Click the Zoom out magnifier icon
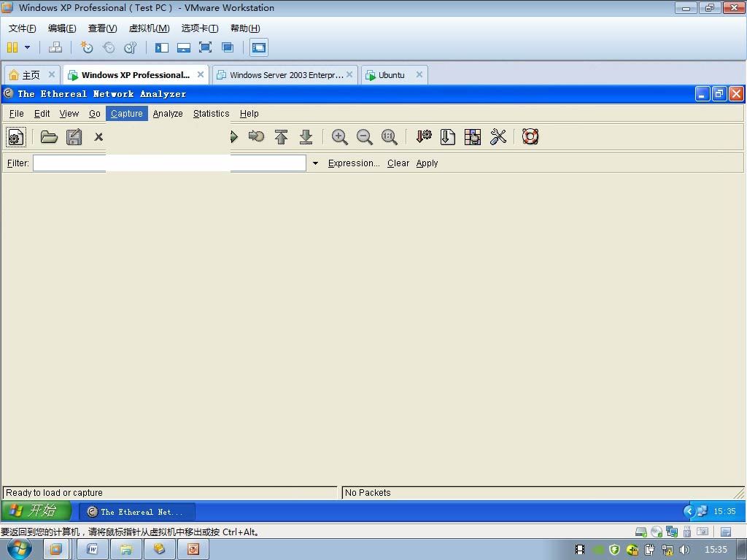 365,137
